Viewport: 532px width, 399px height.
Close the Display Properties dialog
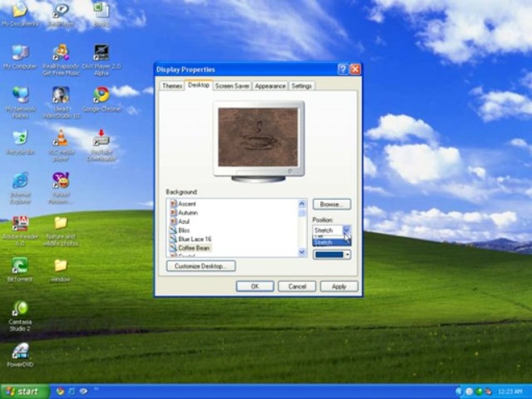click(355, 69)
